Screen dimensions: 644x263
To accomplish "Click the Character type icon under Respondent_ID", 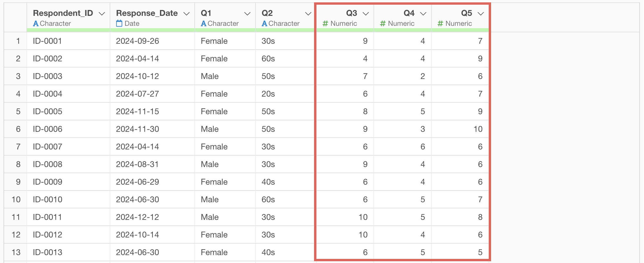I will tap(36, 23).
